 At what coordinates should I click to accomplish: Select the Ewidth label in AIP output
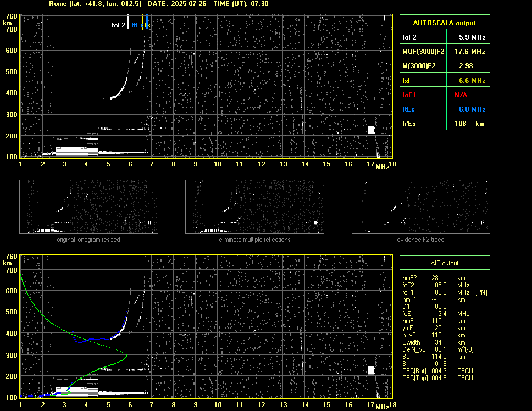coord(411,342)
